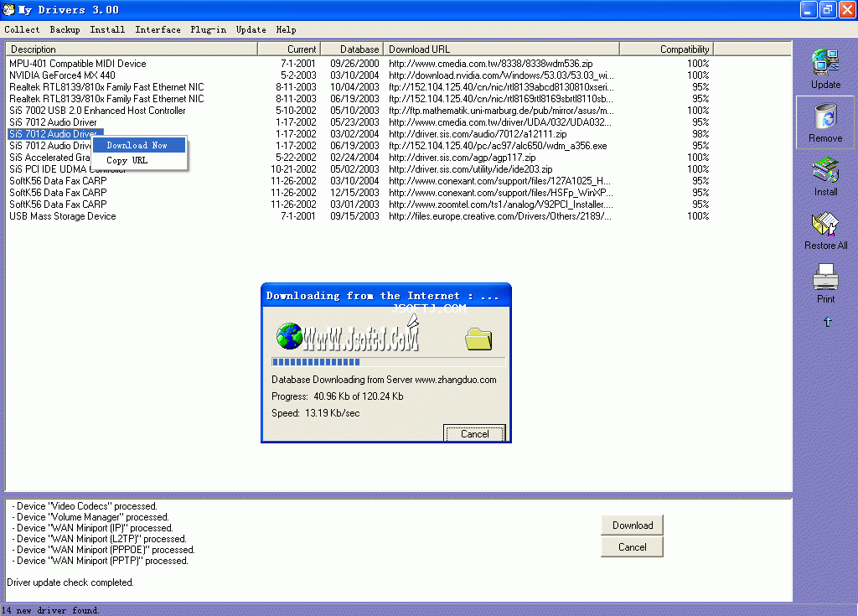The height and width of the screenshot is (616, 858).
Task: Click the 02/24/2004 database date cell
Action: (354, 158)
